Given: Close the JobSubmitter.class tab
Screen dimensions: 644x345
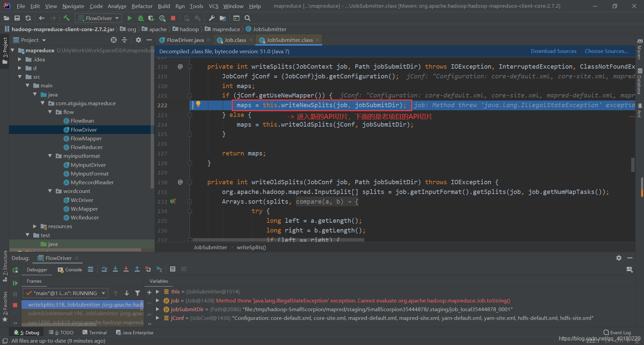Looking at the screenshot, I should click(317, 40).
